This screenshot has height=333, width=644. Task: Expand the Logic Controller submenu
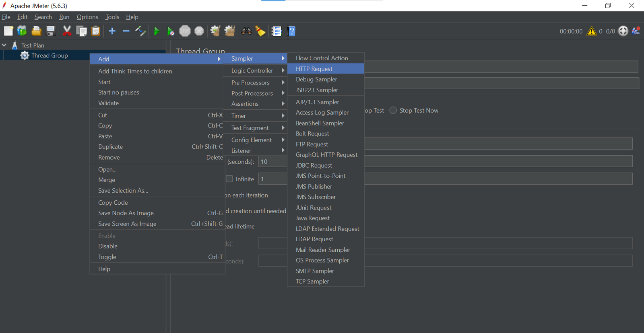pyautogui.click(x=255, y=70)
